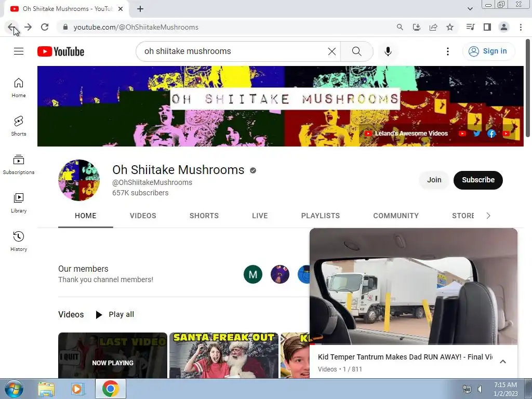Screen dimensions: 532x399
Task: Click the page vertical scrollbar
Action: click(528, 88)
